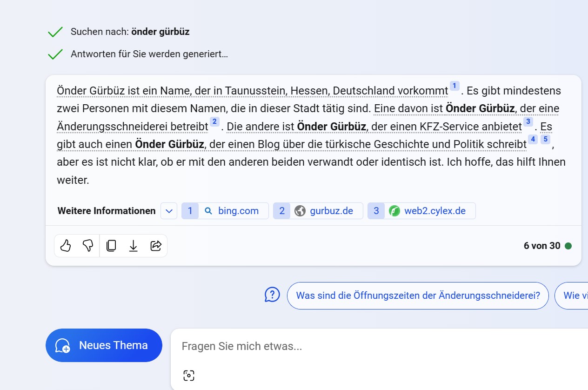
Task: Click the '6 von 30' response counter
Action: click(x=542, y=246)
